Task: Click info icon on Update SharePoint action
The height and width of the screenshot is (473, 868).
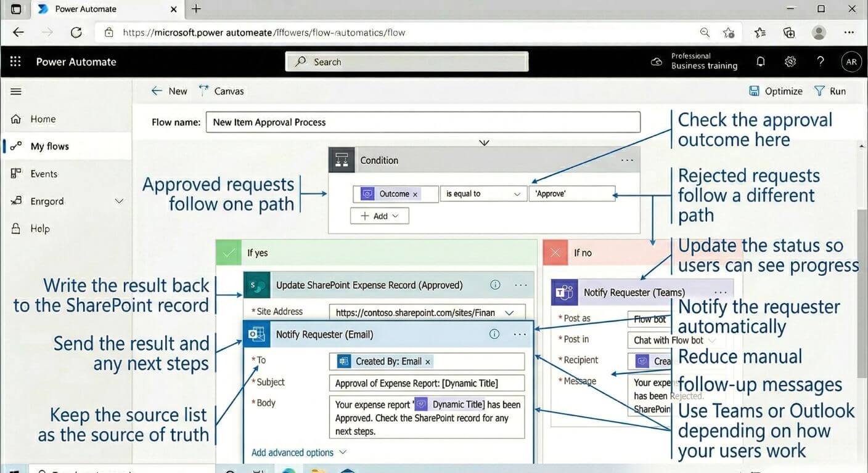Action: pyautogui.click(x=494, y=285)
